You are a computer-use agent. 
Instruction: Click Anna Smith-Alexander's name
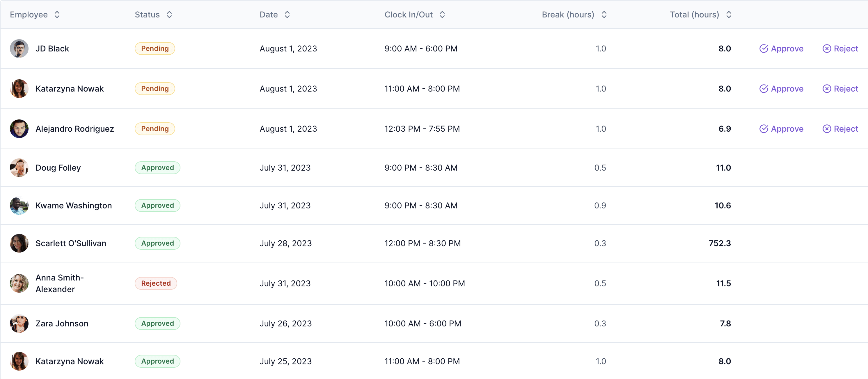60,283
